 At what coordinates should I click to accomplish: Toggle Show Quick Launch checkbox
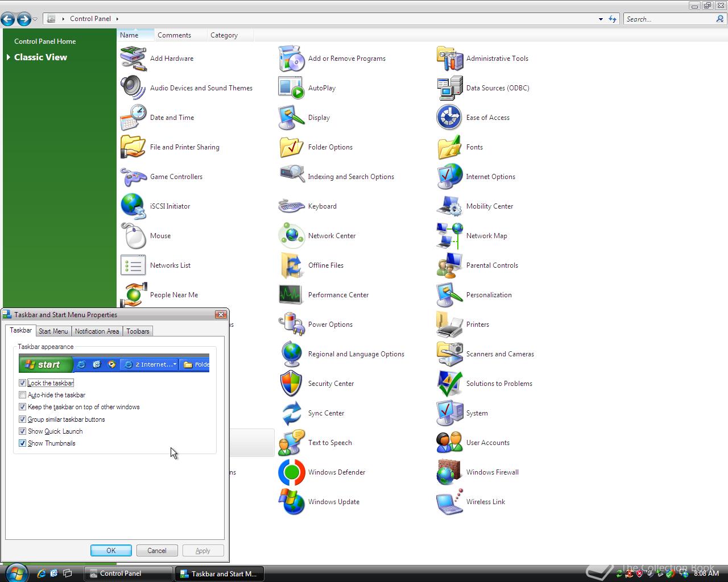pyautogui.click(x=23, y=431)
